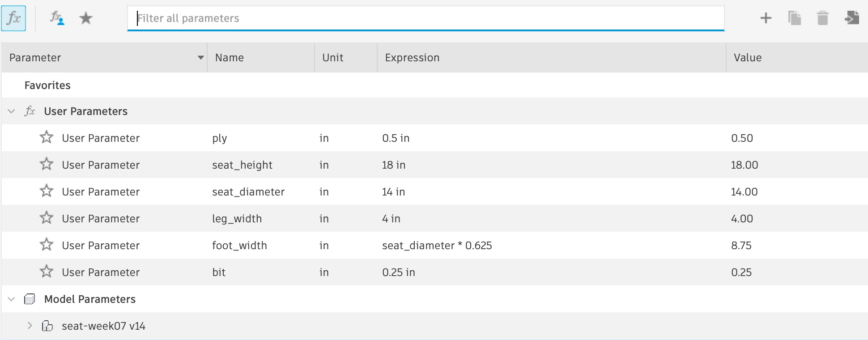
Task: Click the Favorites section label
Action: [x=47, y=85]
